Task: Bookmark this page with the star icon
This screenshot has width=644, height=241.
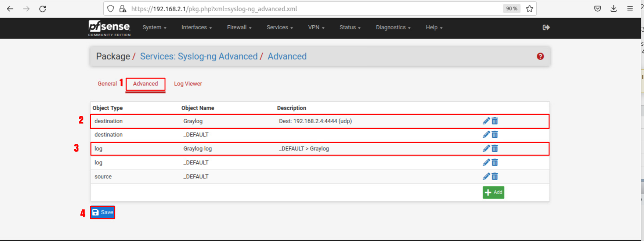Action: [x=529, y=9]
